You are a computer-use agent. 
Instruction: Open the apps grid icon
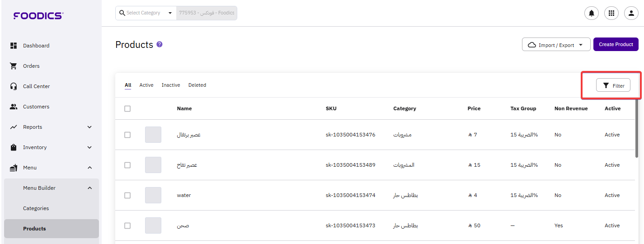[611, 13]
